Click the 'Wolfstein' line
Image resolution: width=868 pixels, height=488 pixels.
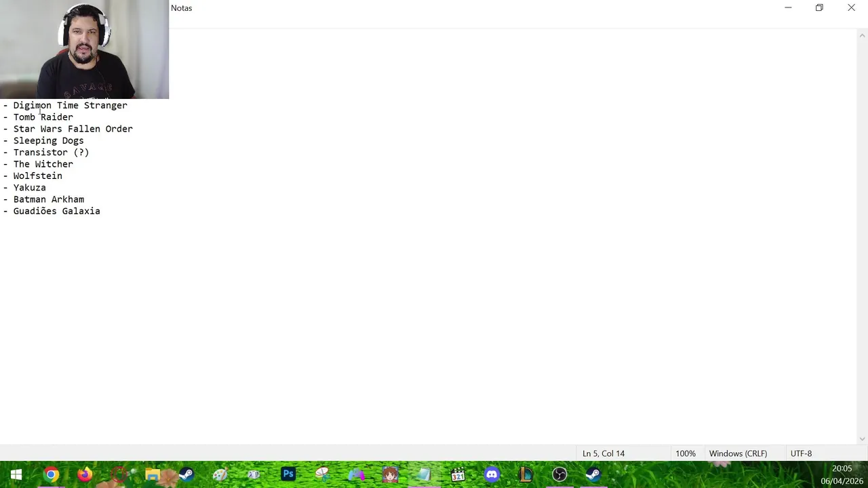(38, 176)
